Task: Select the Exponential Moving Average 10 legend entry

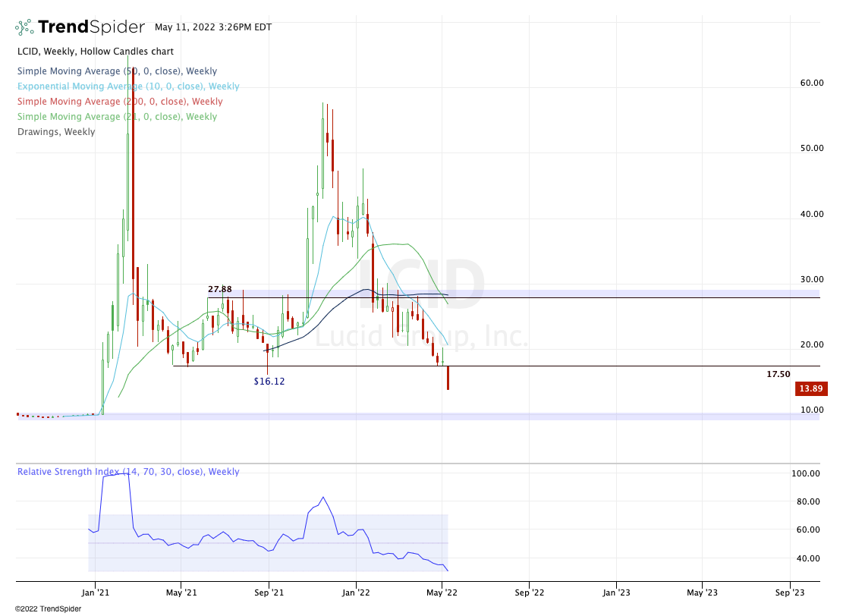Action: coord(128,86)
